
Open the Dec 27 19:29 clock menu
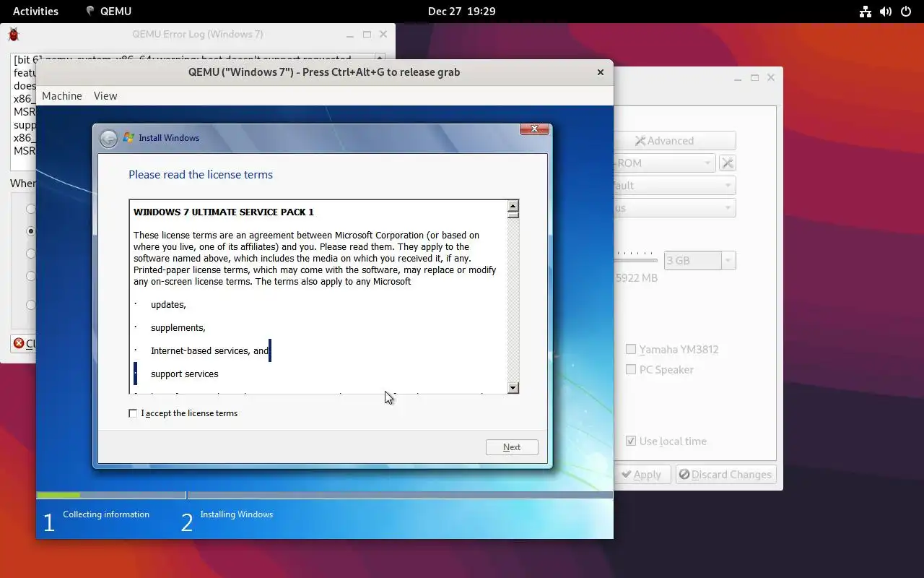[461, 11]
